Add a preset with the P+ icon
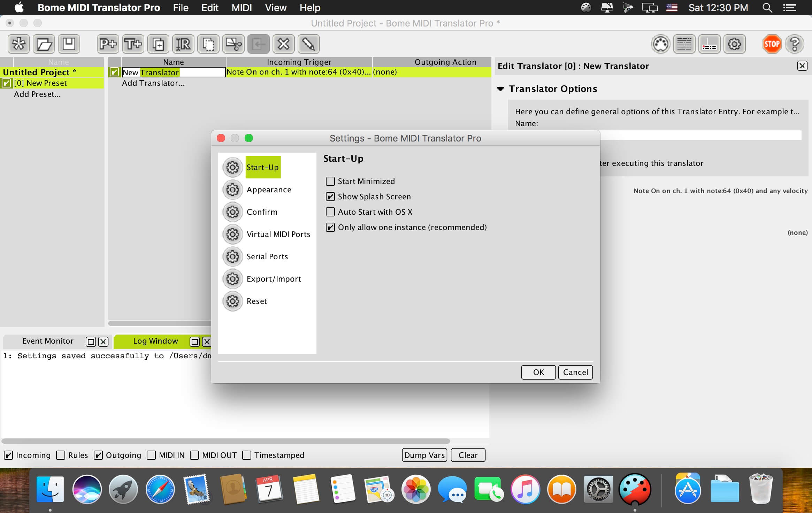The height and width of the screenshot is (513, 812). (x=108, y=44)
